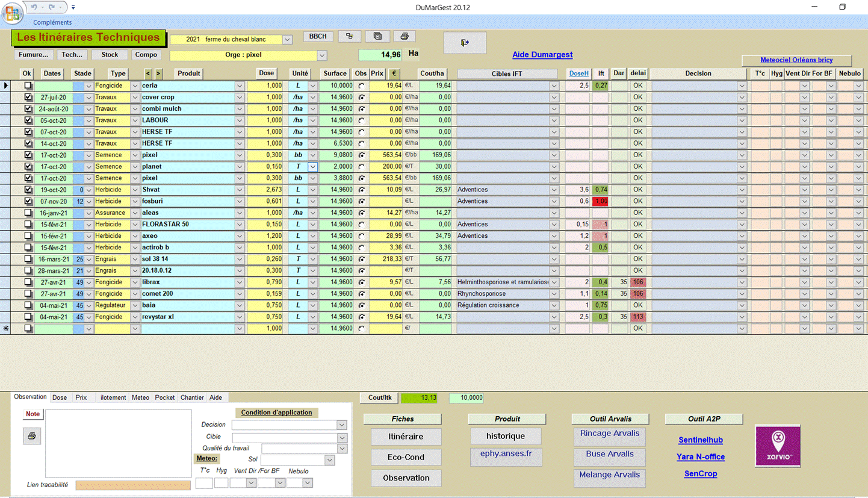Screen dimensions: 868x498
Task: Click the Obs icon in the aleas row
Action: pyautogui.click(x=361, y=213)
